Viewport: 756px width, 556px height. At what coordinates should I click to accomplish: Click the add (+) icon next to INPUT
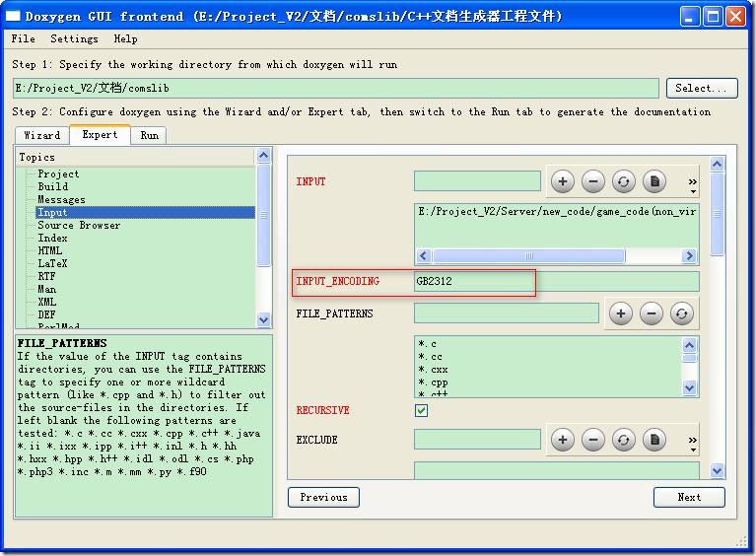click(x=562, y=181)
